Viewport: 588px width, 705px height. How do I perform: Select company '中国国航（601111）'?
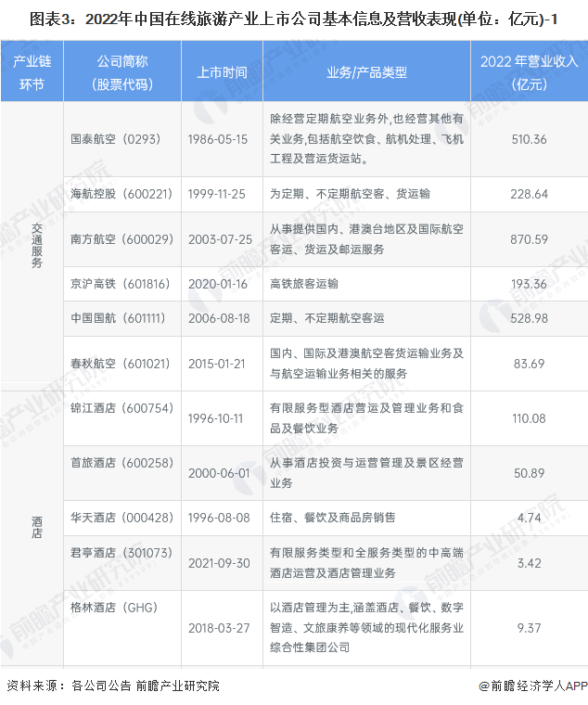[118, 318]
